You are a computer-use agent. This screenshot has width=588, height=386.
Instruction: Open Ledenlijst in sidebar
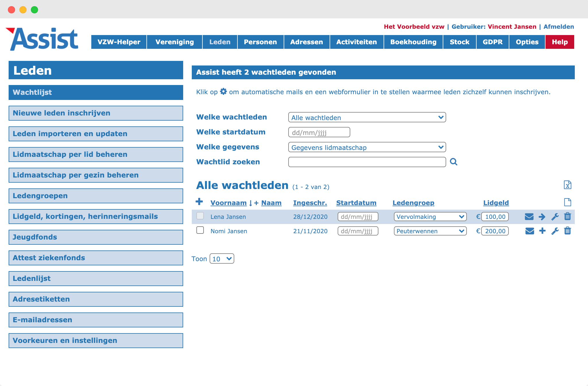click(96, 279)
